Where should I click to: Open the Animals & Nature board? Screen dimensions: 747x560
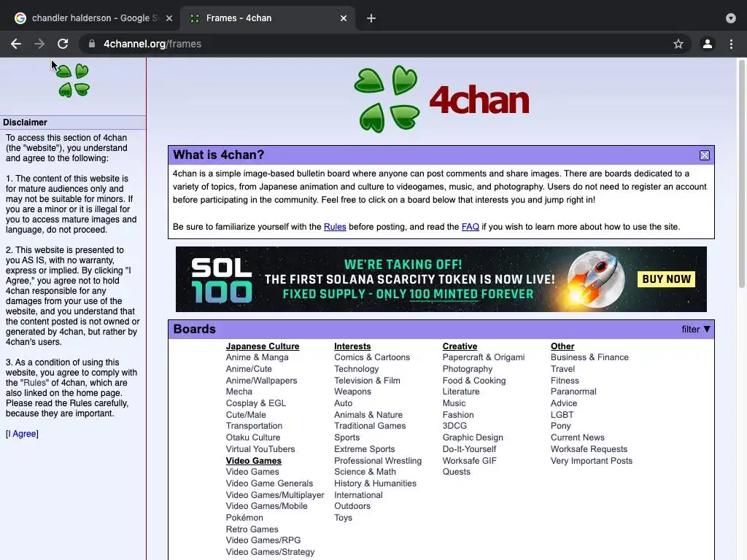[x=368, y=415]
